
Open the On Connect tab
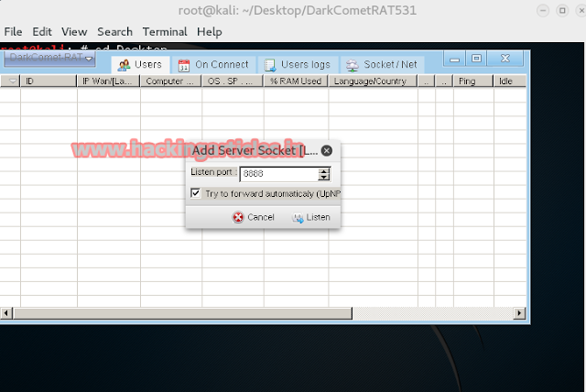coord(213,65)
